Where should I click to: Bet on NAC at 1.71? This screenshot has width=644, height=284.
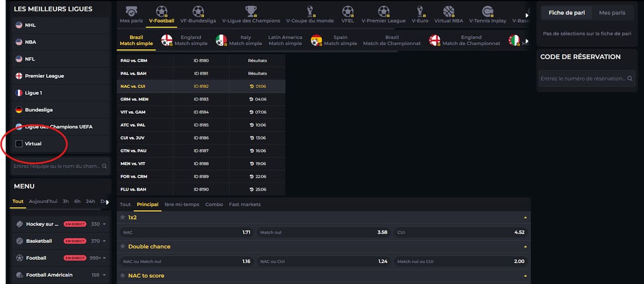point(187,232)
